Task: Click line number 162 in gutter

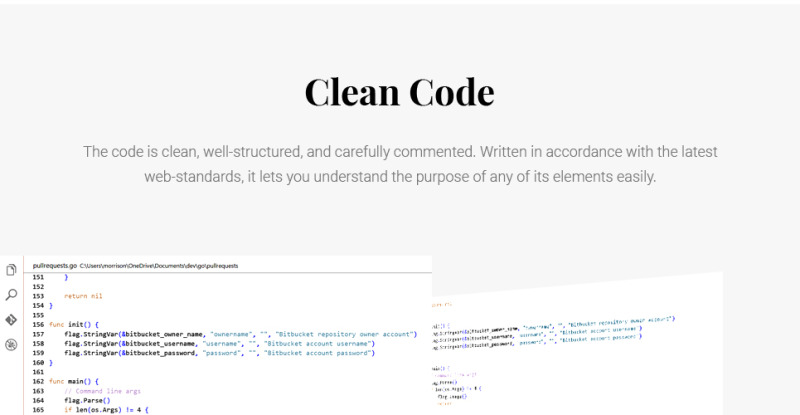Action: 38,381
